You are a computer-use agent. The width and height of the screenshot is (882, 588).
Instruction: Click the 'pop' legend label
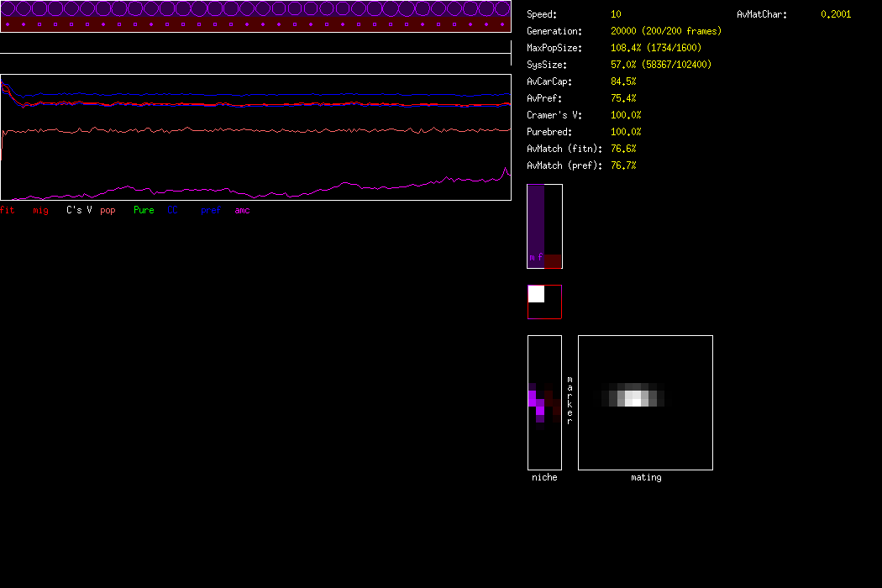(x=108, y=210)
